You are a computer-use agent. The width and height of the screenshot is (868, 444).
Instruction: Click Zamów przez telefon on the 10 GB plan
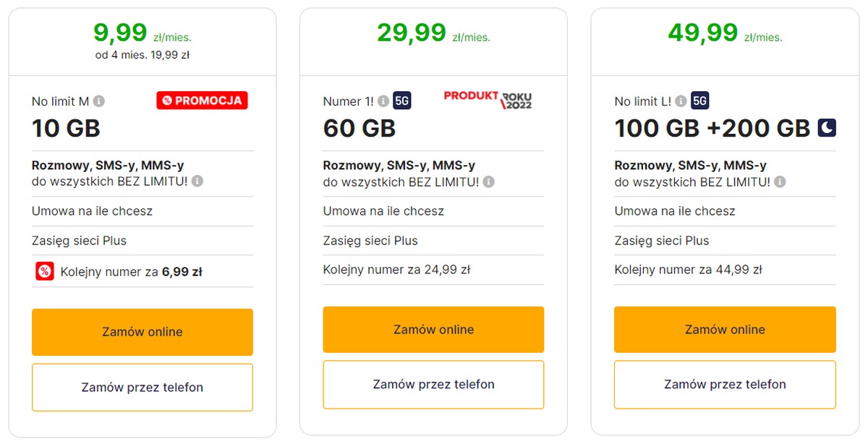pyautogui.click(x=142, y=387)
